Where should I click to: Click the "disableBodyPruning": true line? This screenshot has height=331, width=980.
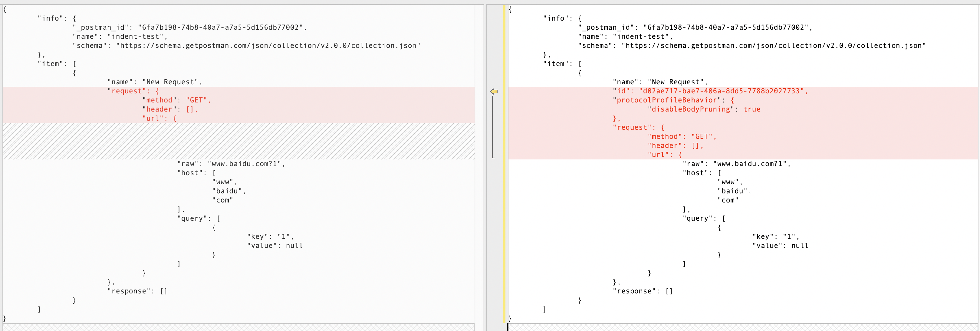(704, 109)
